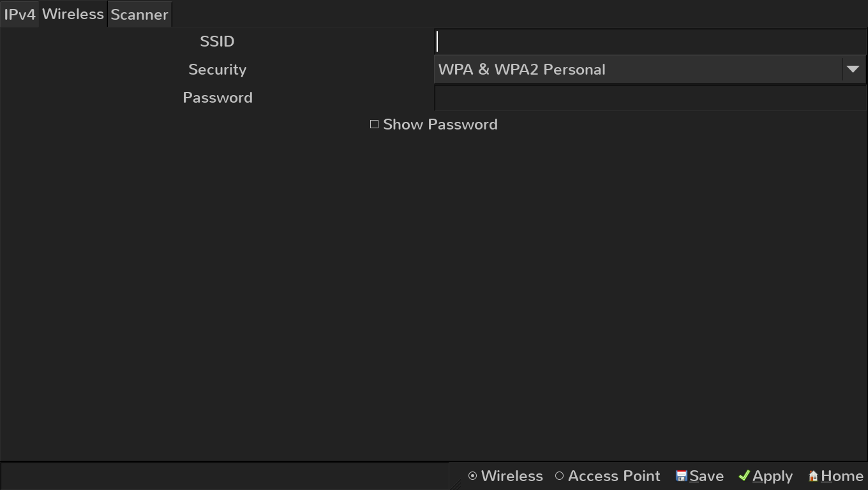The height and width of the screenshot is (490, 868).
Task: Expand the Security list using its arrow
Action: tap(853, 70)
